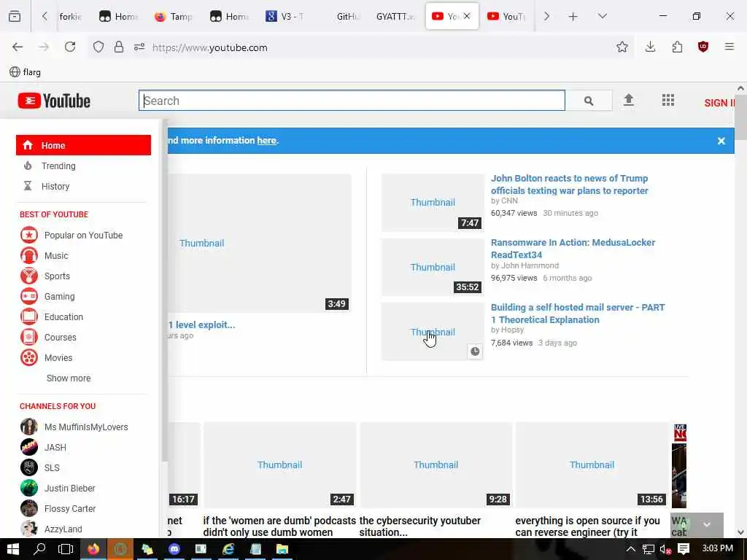Viewport: 747px width, 560px height.
Task: Select Home in the sidebar
Action: 83,145
